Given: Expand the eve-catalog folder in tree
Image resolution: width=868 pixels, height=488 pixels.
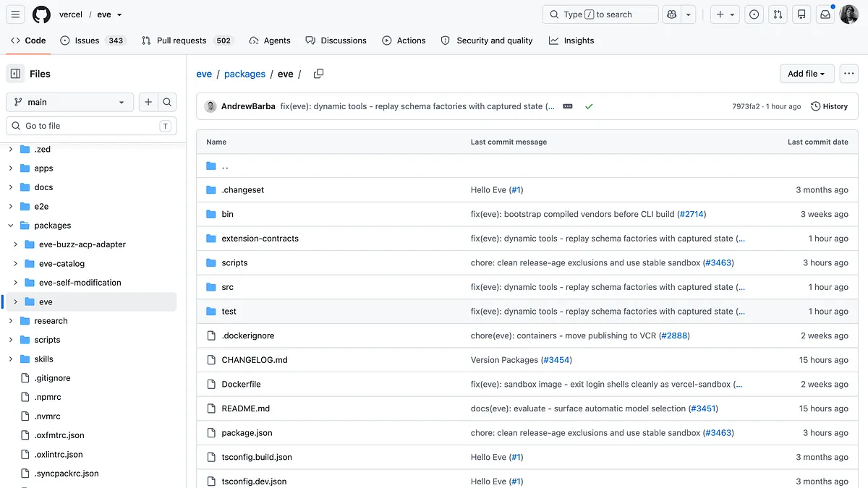Looking at the screenshot, I should (x=16, y=263).
